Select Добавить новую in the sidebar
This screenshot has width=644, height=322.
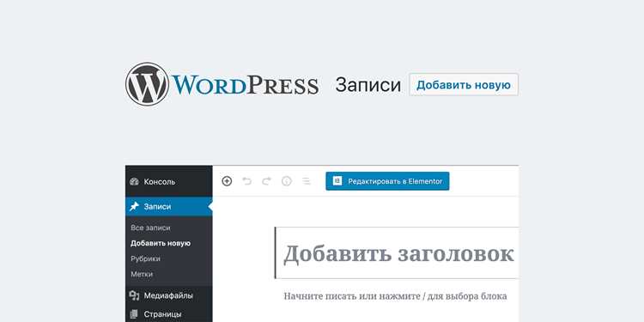click(161, 243)
